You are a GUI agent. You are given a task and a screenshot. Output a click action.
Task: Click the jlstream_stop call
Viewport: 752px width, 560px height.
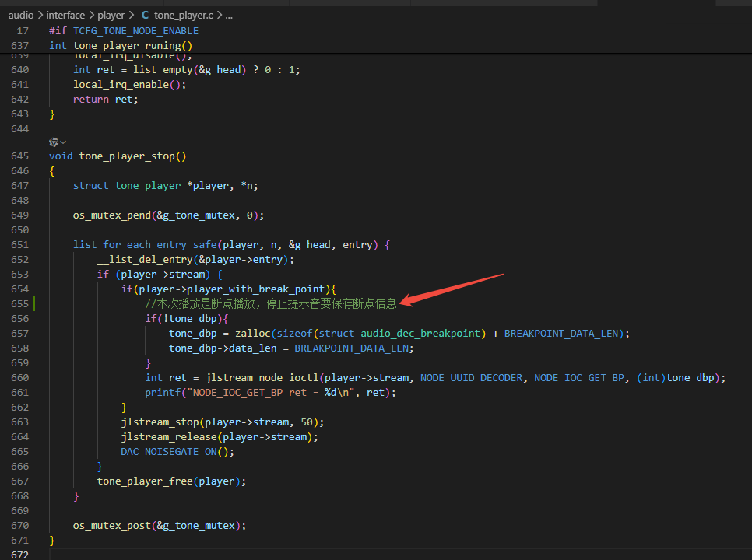[x=160, y=422]
